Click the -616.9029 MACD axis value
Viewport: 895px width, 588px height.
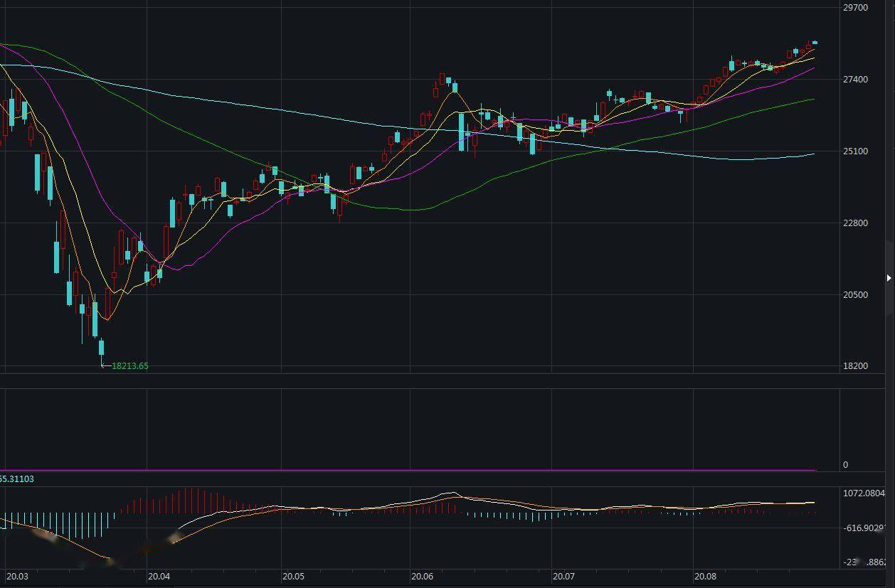click(x=864, y=528)
